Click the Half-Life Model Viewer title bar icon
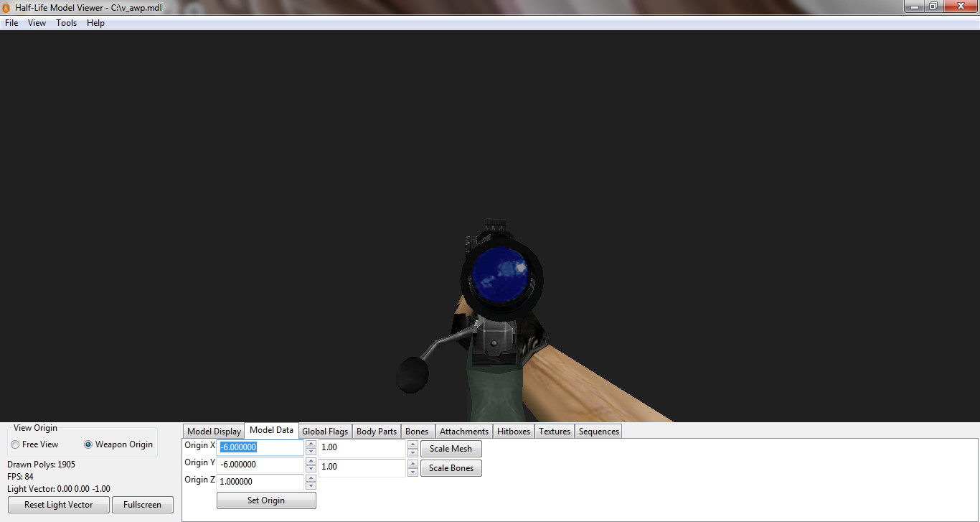 7,7
